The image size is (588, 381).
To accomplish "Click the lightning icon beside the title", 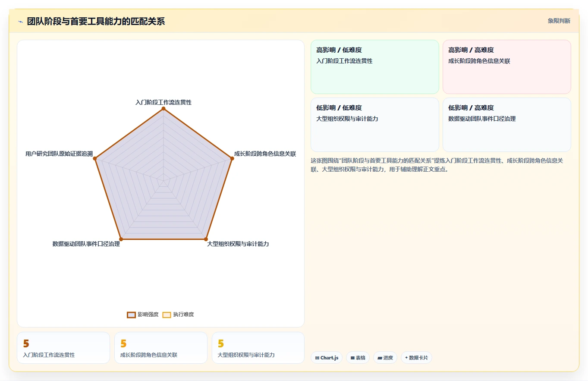I will [20, 22].
